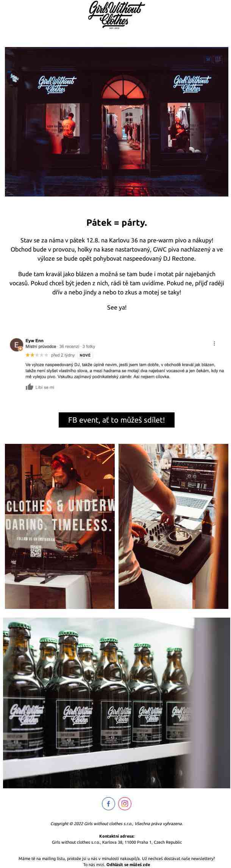Open the DJ with headphones photo
The image size is (231, 868).
pos(60,526)
